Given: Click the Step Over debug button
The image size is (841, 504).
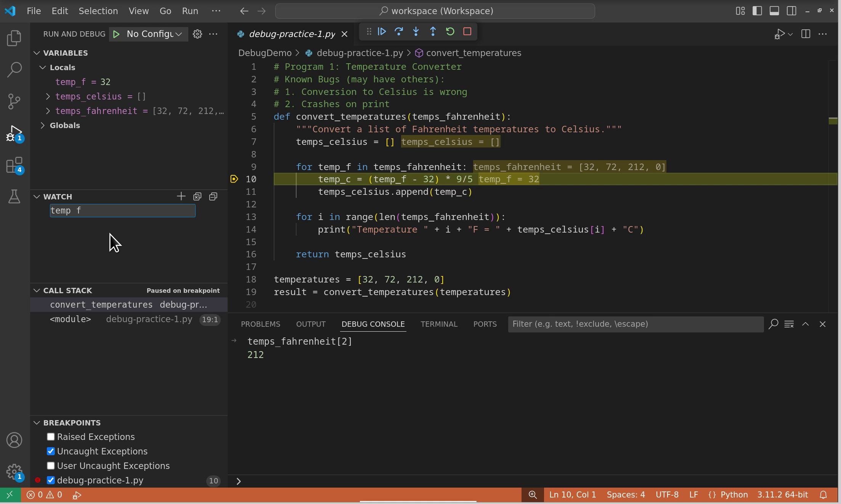Looking at the screenshot, I should point(399,32).
